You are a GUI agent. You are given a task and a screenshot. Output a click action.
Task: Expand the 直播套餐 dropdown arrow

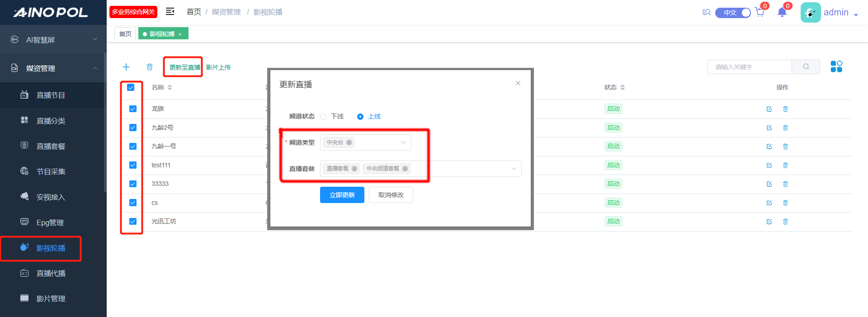pyautogui.click(x=514, y=169)
